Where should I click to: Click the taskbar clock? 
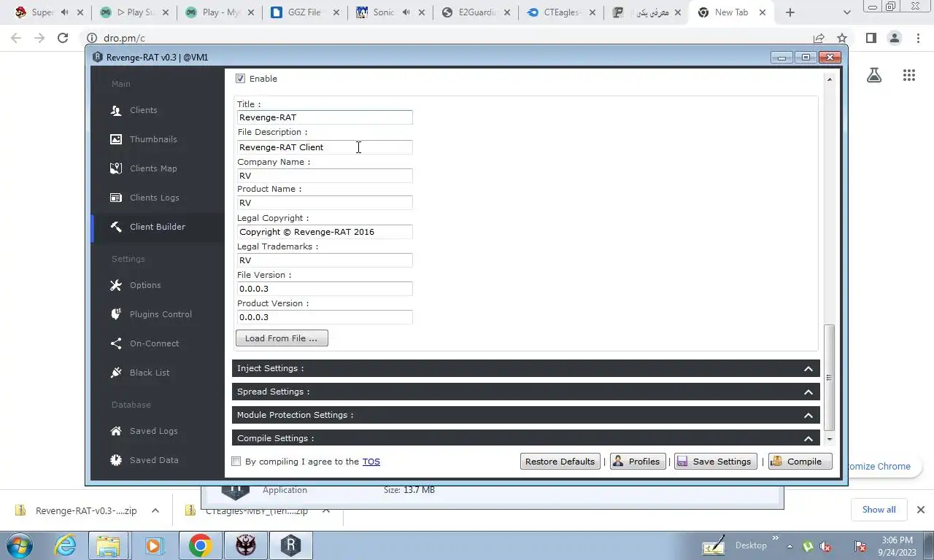[897, 546]
